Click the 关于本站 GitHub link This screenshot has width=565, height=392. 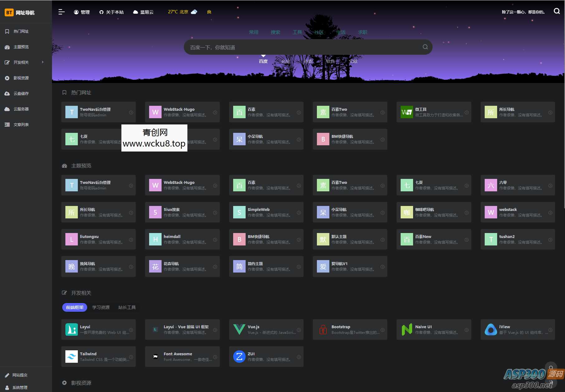point(111,12)
